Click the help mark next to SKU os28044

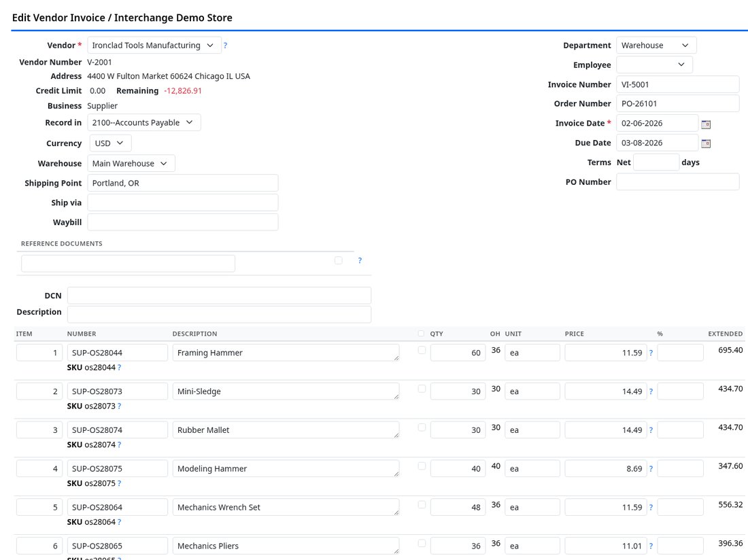119,368
